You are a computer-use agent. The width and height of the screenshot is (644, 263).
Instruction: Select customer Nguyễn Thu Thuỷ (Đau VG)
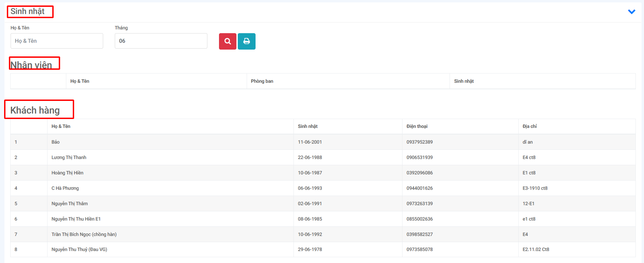point(79,249)
